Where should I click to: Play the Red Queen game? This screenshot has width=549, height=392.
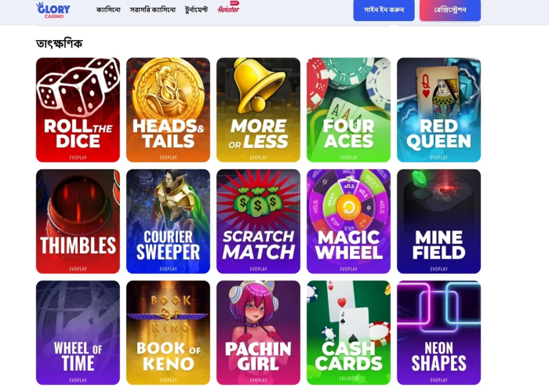point(438,110)
